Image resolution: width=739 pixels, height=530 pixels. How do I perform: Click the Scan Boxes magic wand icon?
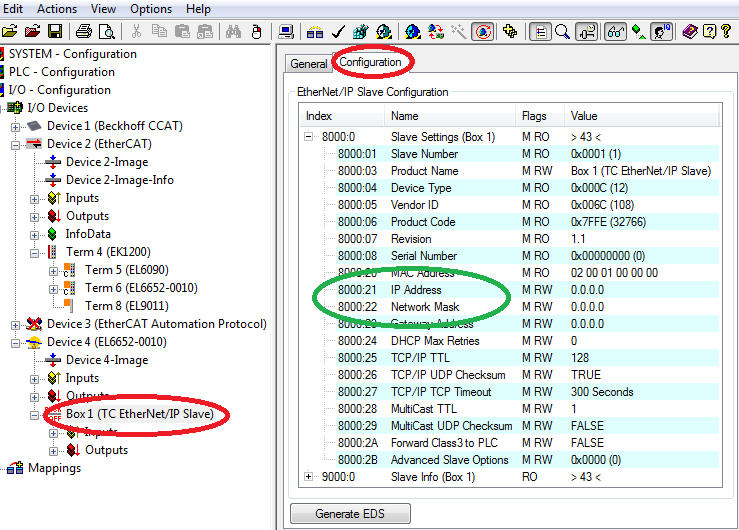[459, 32]
